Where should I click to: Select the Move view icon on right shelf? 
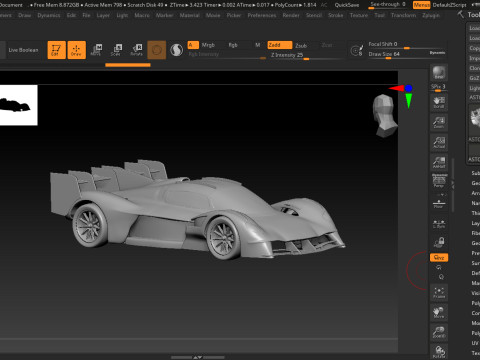439,312
